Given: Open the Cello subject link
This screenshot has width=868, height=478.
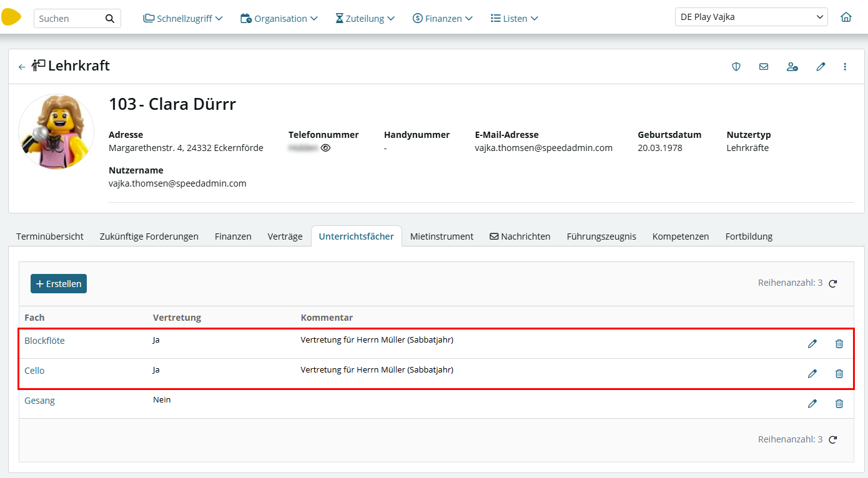Looking at the screenshot, I should (x=34, y=371).
